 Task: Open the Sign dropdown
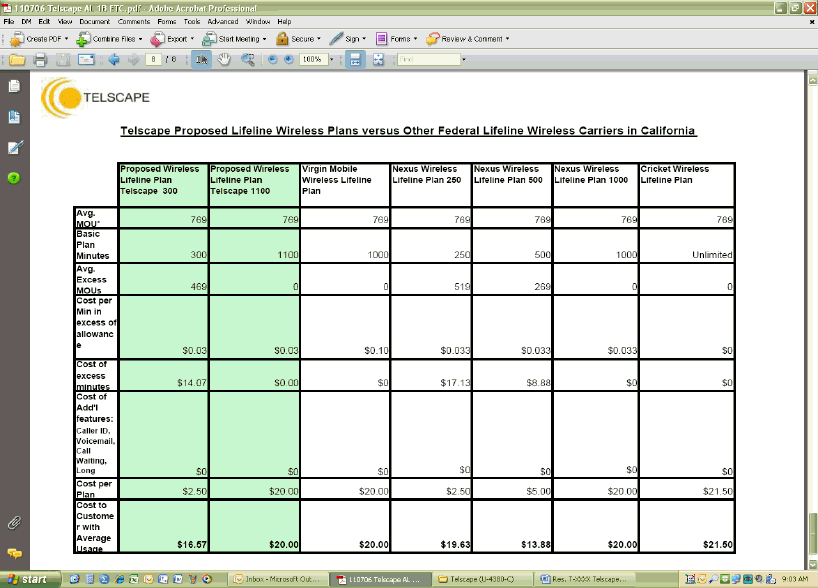coord(348,39)
